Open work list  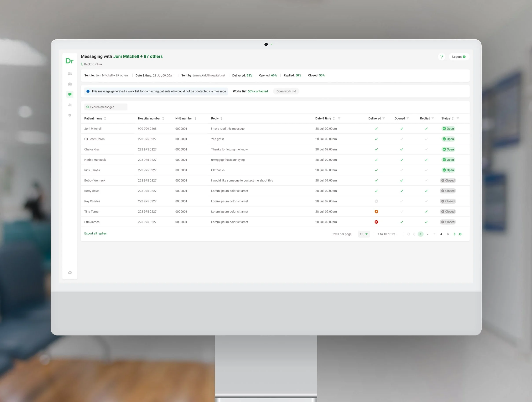pos(286,91)
